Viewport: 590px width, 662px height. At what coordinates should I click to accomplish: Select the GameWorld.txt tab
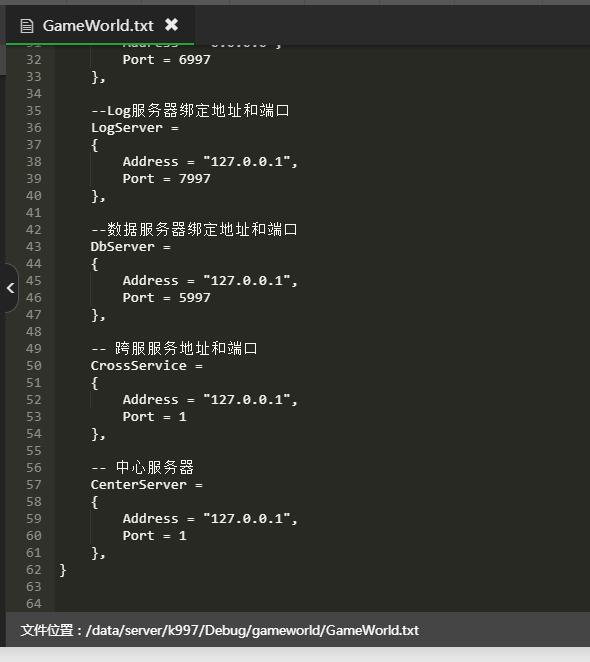(100, 25)
